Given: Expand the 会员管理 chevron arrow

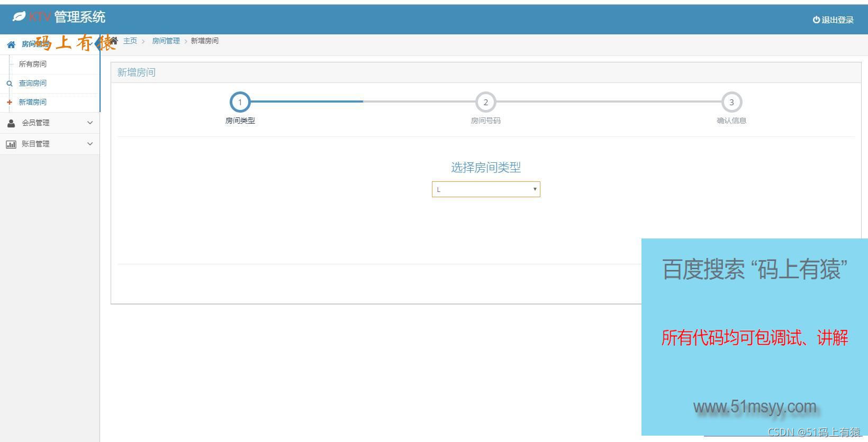Looking at the screenshot, I should [90, 123].
